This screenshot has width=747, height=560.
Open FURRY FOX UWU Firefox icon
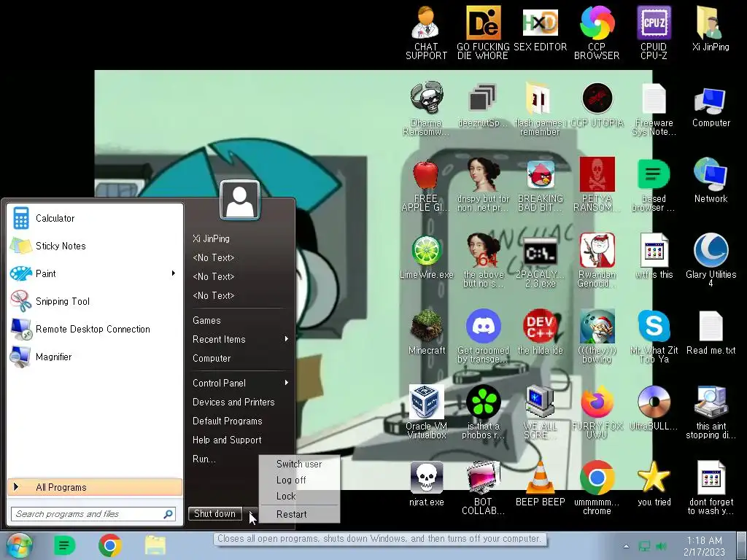[597, 413]
